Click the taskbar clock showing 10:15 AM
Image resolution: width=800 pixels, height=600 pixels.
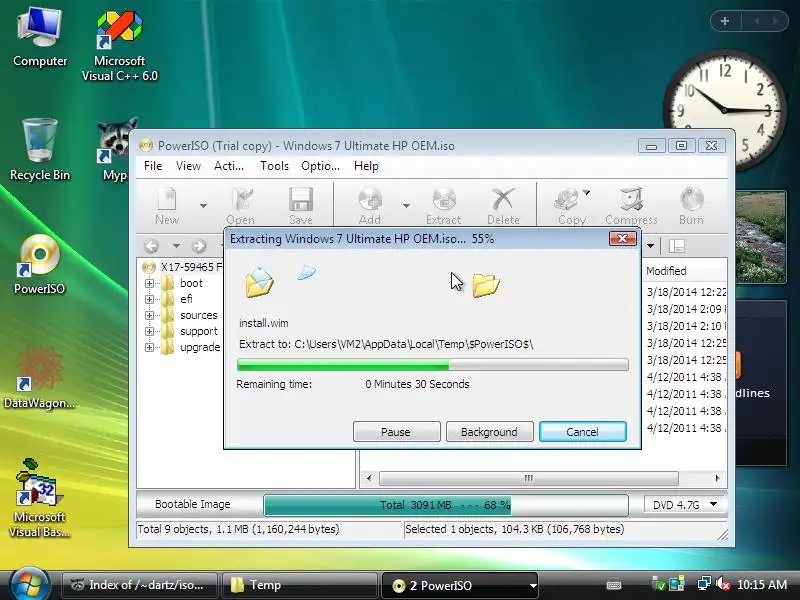coord(762,584)
